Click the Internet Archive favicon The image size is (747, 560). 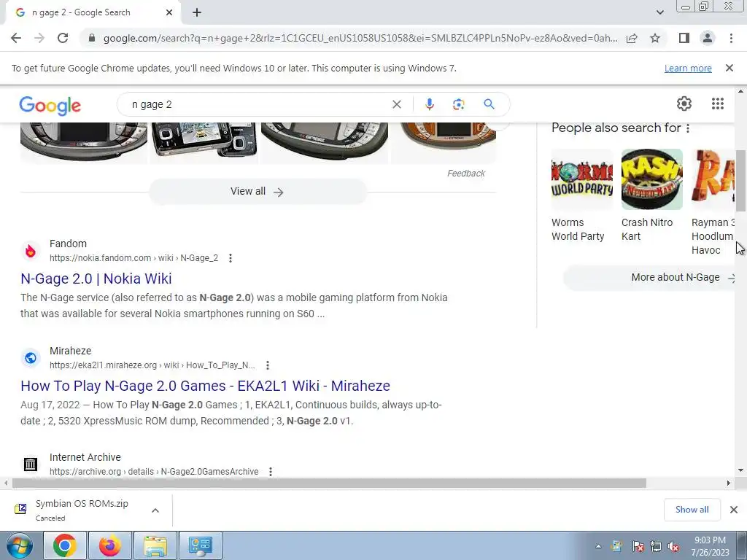pyautogui.click(x=31, y=464)
